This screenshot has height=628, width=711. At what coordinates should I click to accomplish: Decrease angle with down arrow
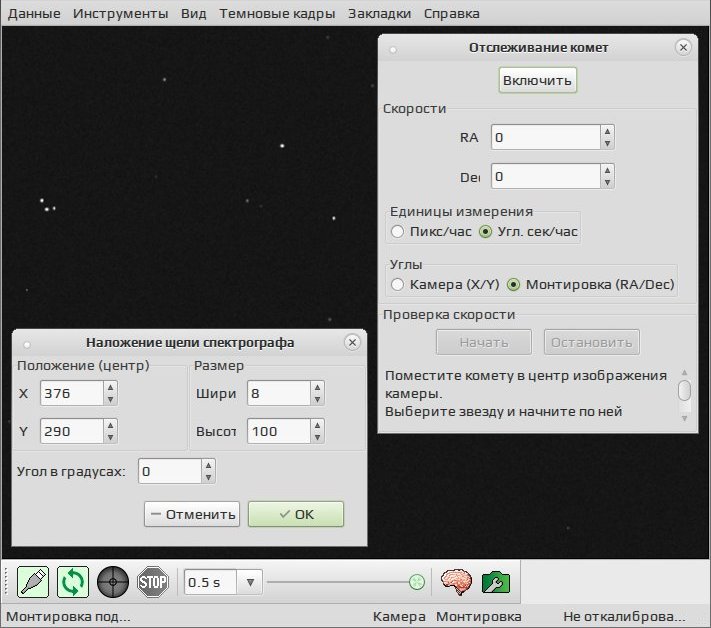208,477
